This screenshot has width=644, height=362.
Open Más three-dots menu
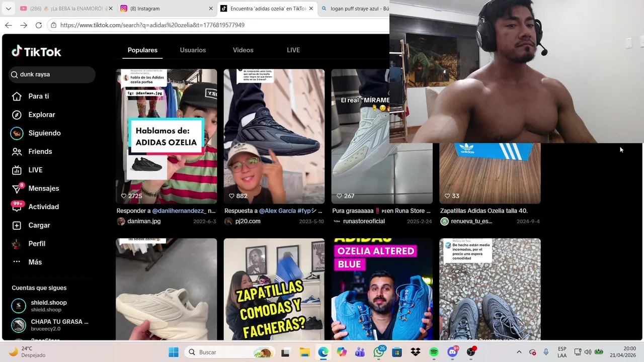pos(17,262)
